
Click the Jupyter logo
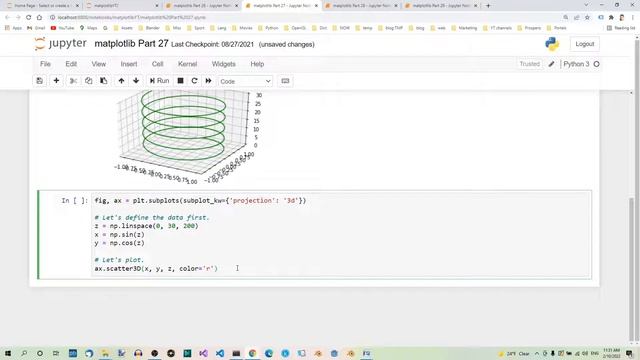(60, 44)
